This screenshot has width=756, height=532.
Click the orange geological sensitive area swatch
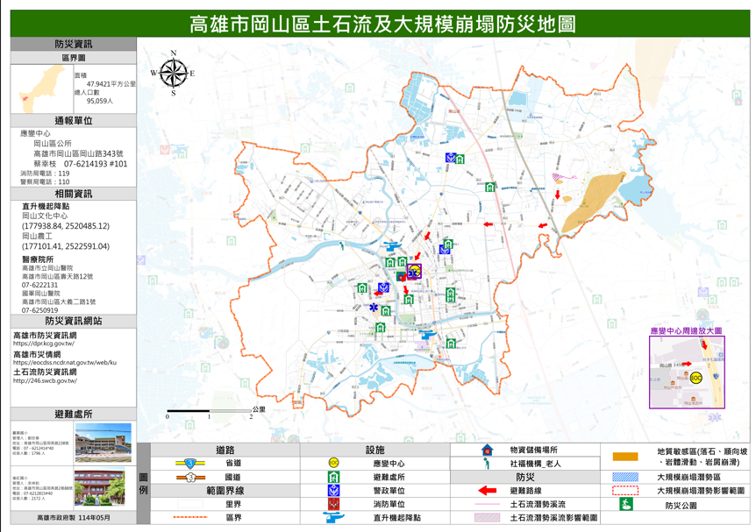(625, 456)
